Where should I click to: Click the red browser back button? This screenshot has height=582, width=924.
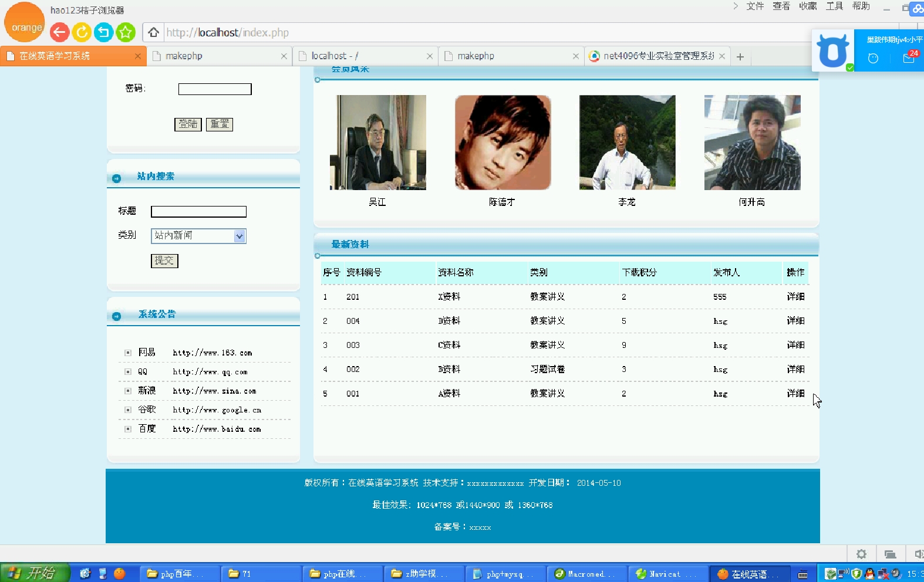(59, 32)
